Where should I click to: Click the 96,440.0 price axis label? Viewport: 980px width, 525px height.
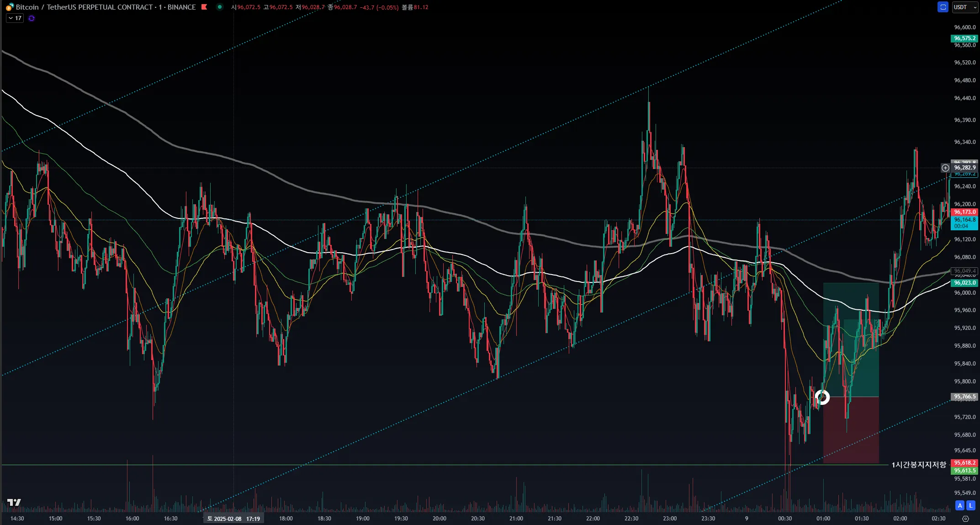[964, 98]
